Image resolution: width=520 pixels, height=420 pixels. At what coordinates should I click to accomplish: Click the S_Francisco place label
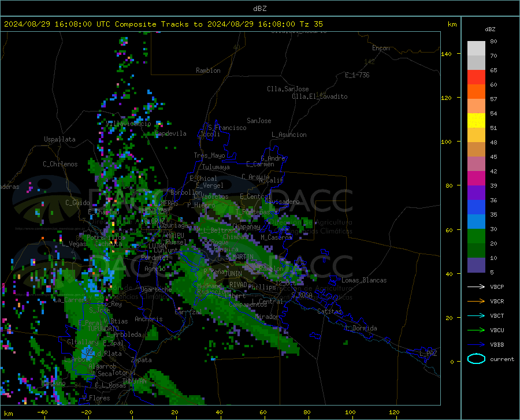tap(227, 128)
